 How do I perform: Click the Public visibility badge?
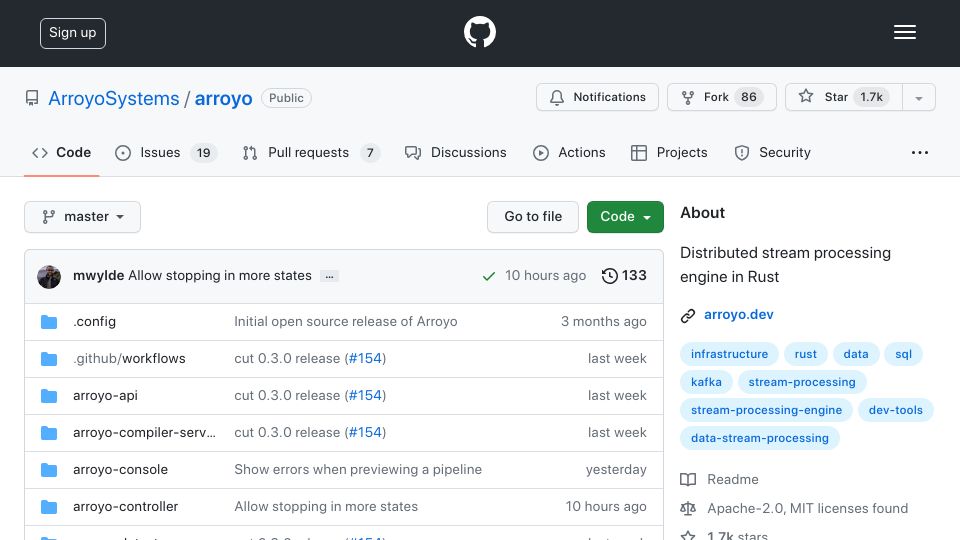pos(286,98)
